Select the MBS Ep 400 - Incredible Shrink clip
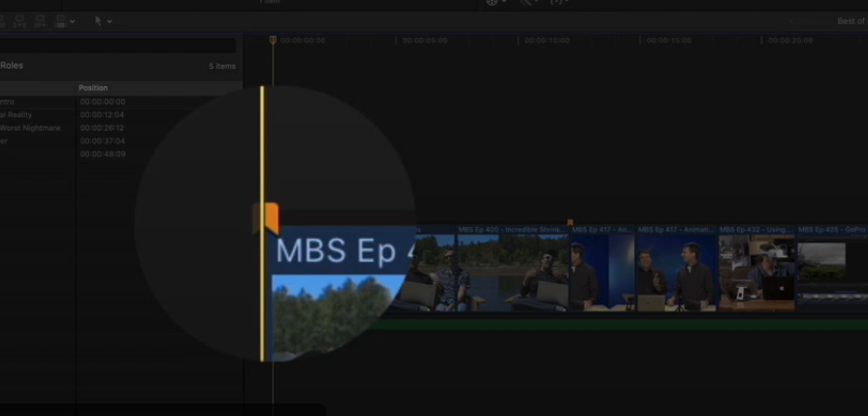Screen dimensions: 868x416 [513, 269]
